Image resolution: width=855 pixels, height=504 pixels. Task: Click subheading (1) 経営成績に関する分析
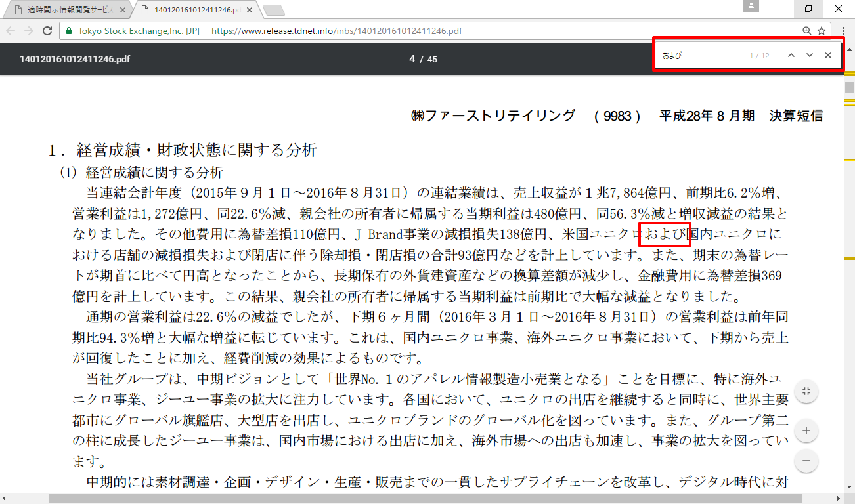coord(142,173)
